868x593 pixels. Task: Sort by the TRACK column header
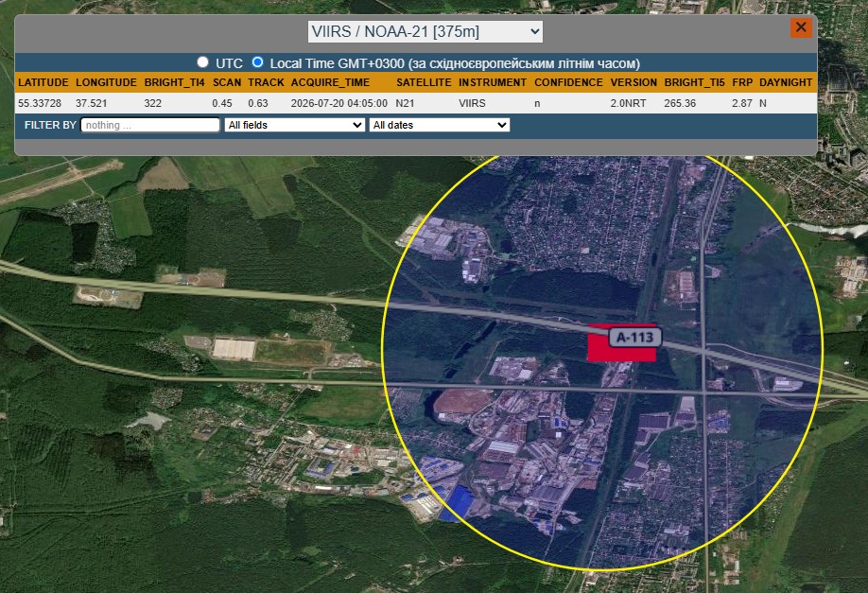coord(266,82)
